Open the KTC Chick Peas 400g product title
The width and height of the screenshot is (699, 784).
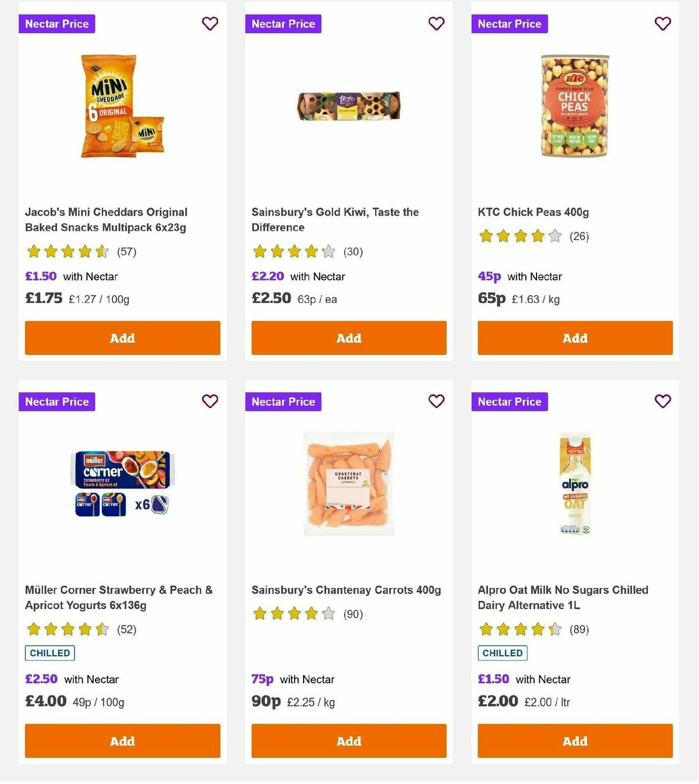pos(532,212)
